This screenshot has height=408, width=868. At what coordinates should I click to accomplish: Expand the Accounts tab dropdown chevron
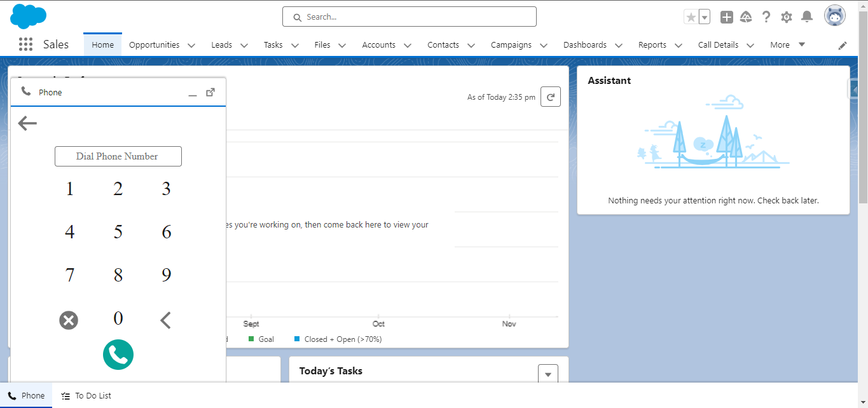point(408,45)
